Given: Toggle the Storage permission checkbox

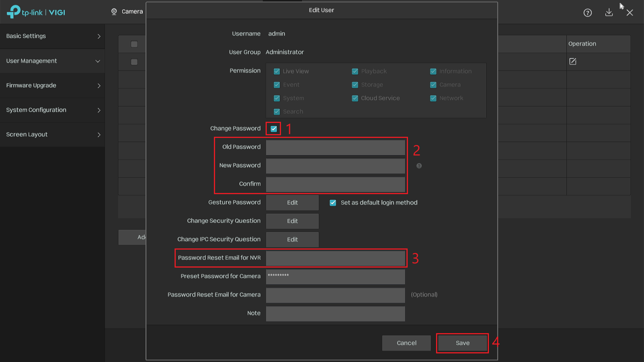Looking at the screenshot, I should (x=355, y=85).
